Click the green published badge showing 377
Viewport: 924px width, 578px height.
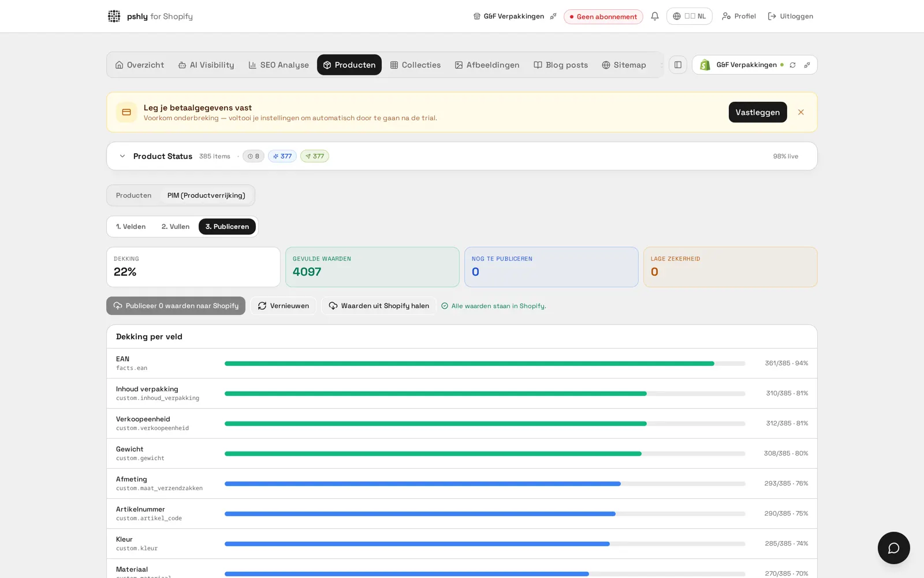tap(315, 156)
